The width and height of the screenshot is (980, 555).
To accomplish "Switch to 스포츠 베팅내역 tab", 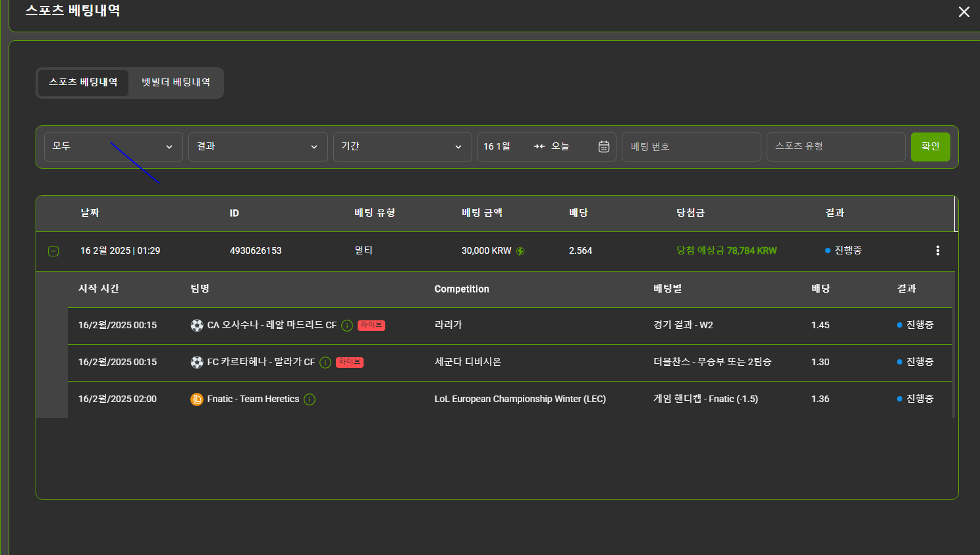I will (x=83, y=82).
